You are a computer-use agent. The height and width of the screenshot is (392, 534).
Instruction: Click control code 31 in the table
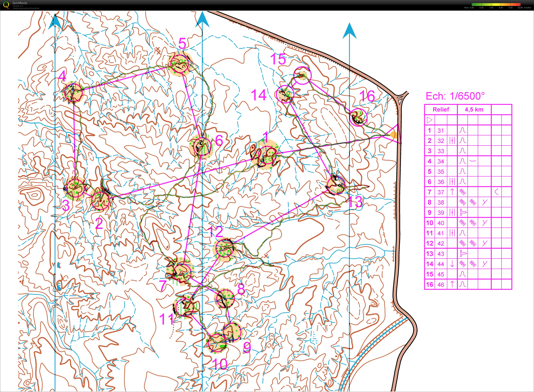pyautogui.click(x=441, y=131)
